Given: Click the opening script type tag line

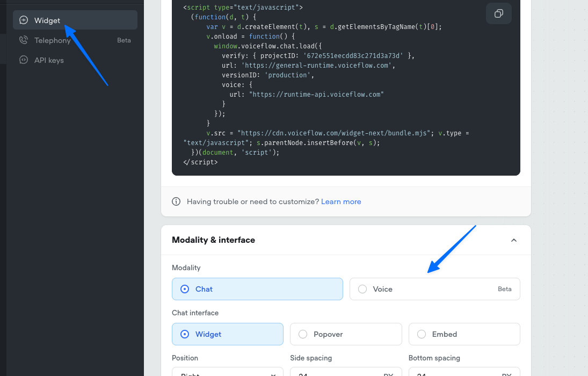Looking at the screenshot, I should click(x=243, y=7).
